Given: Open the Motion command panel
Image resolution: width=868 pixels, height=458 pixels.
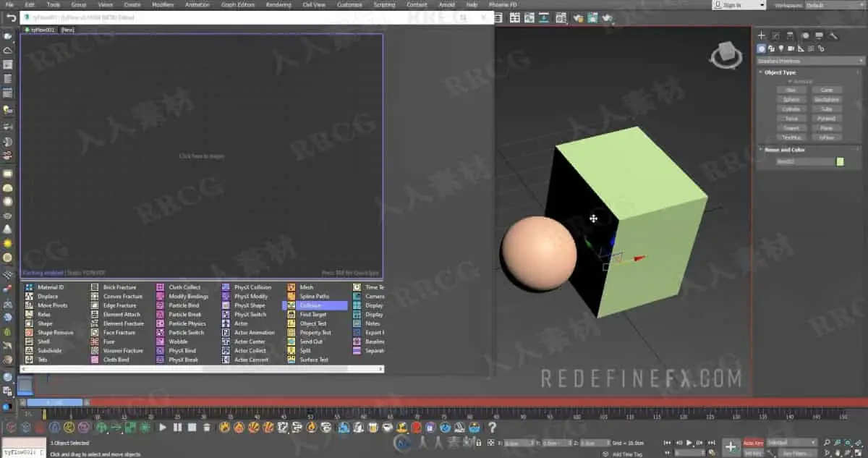Looking at the screenshot, I should click(x=804, y=35).
